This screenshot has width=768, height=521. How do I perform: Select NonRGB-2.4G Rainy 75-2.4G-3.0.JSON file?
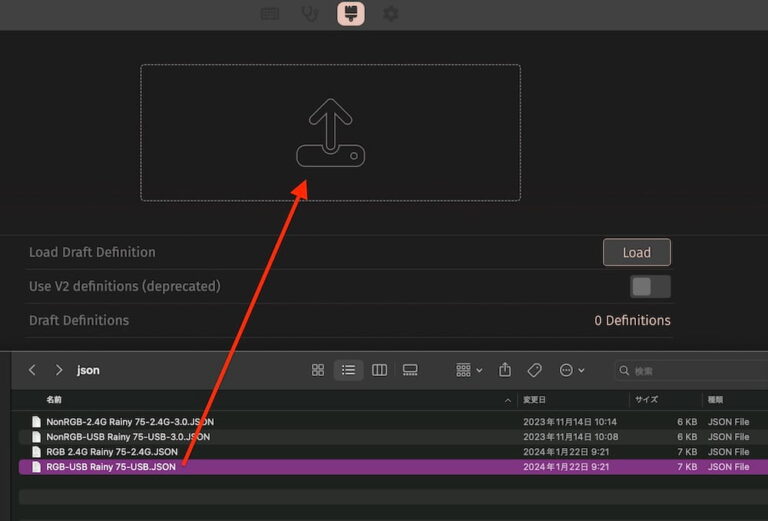[129, 422]
